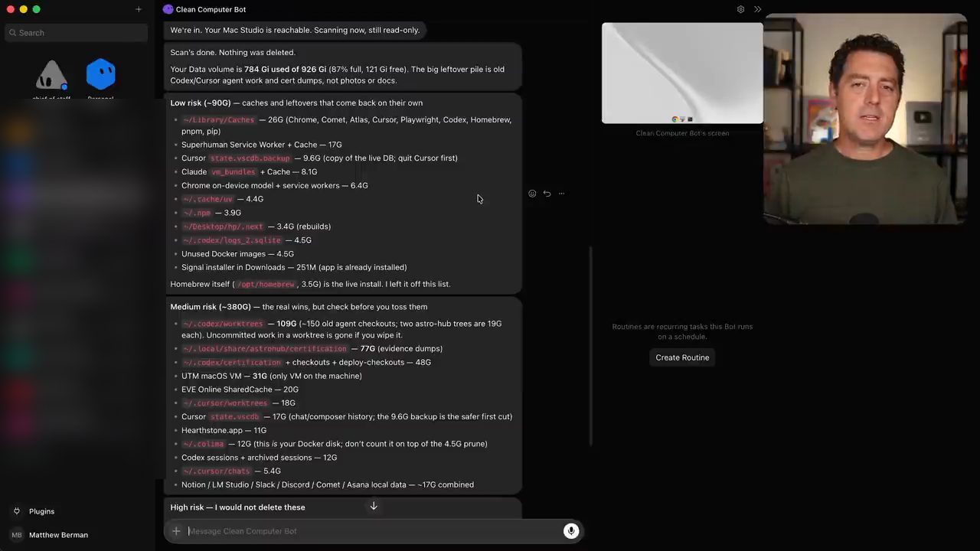This screenshot has height=551, width=980.
Task: Click the vm_bundles code label
Action: tap(234, 172)
